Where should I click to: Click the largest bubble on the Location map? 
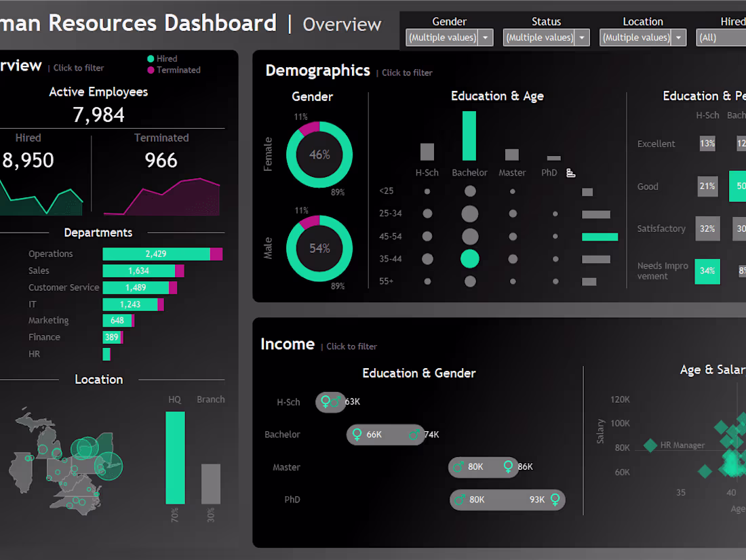coord(109,466)
